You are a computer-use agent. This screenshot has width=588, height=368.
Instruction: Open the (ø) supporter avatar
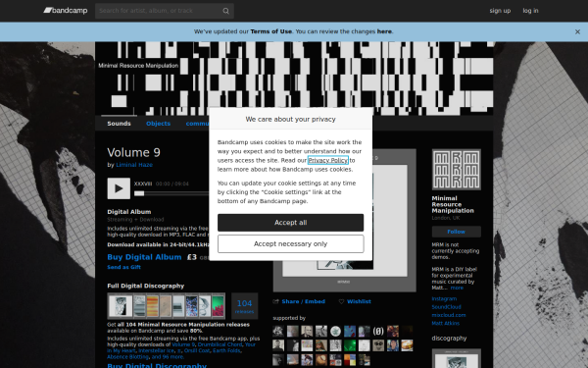pos(378,332)
